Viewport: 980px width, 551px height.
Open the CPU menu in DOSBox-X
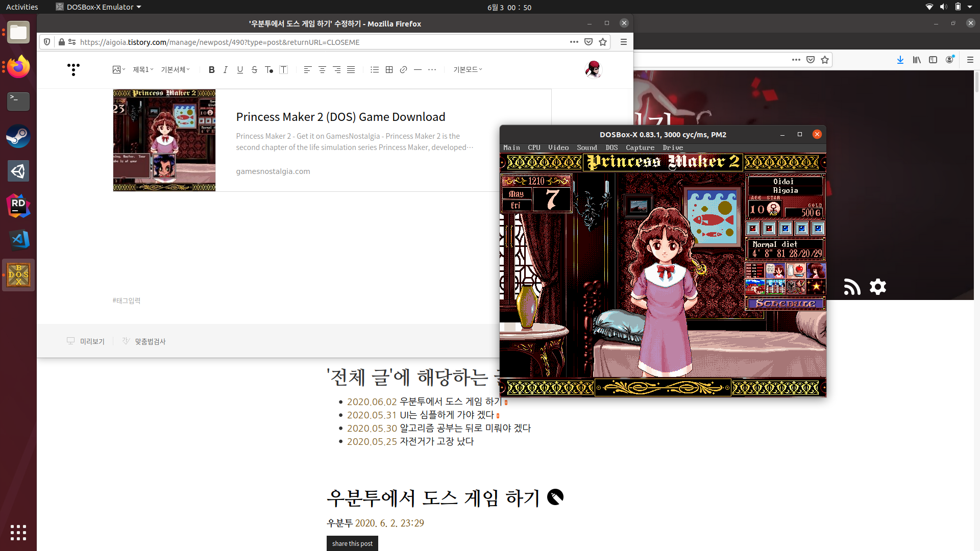click(534, 147)
